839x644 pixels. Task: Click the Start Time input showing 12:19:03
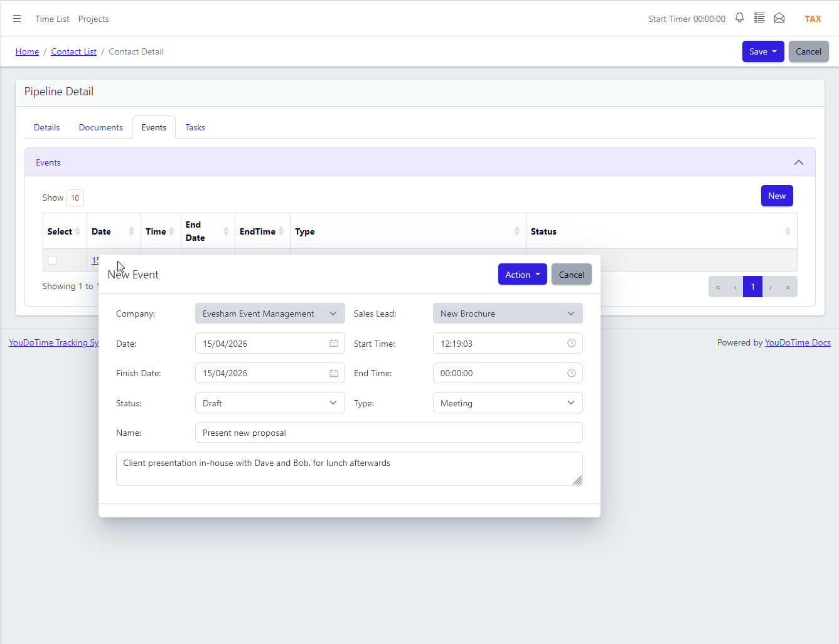click(508, 344)
